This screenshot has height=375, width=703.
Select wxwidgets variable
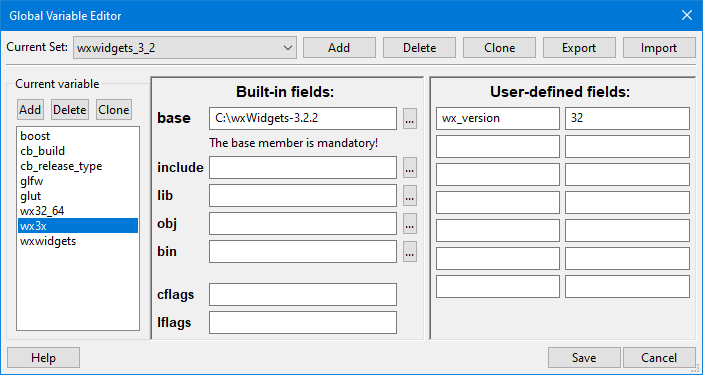click(x=78, y=241)
